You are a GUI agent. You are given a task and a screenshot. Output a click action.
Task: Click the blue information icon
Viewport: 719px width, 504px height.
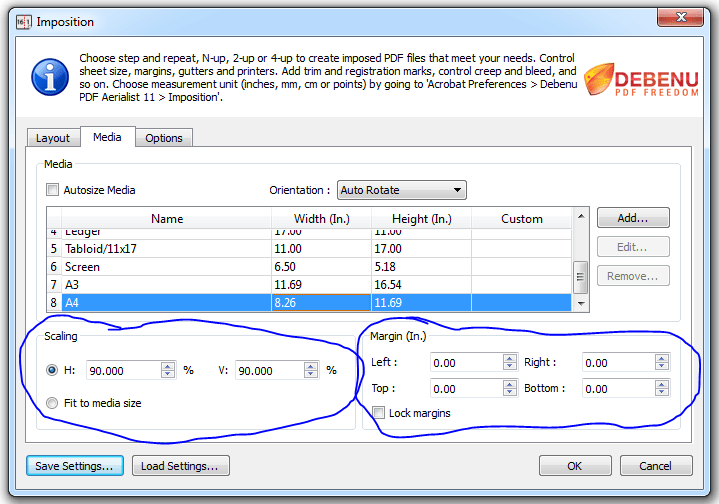pyautogui.click(x=50, y=77)
